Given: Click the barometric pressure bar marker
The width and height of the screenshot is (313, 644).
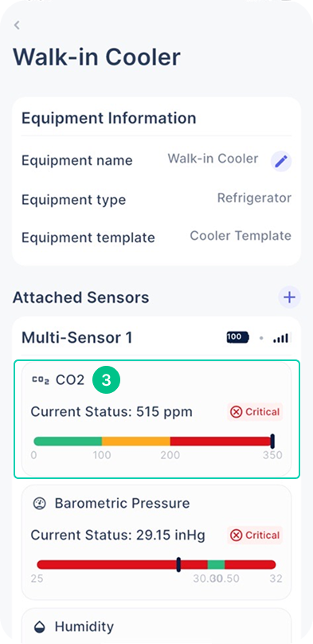Looking at the screenshot, I should (178, 564).
